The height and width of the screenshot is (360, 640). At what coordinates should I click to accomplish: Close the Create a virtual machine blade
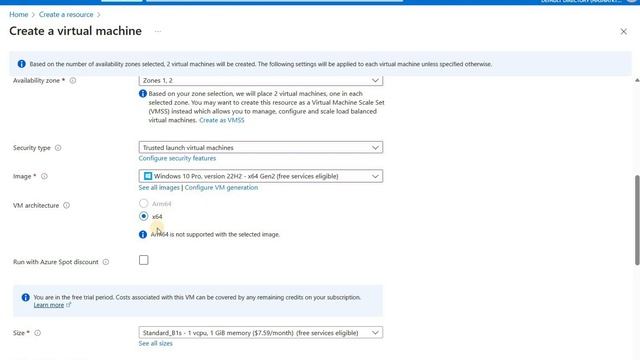click(624, 31)
